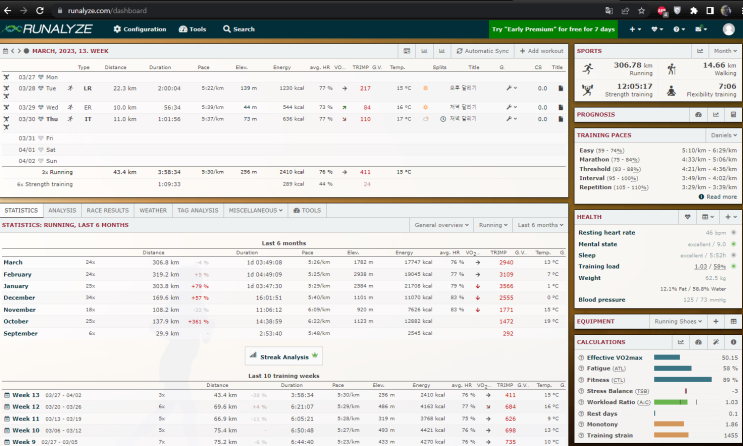Click the clock splits icon on 03/30 row
The height and width of the screenshot is (446, 743).
pyautogui.click(x=443, y=119)
